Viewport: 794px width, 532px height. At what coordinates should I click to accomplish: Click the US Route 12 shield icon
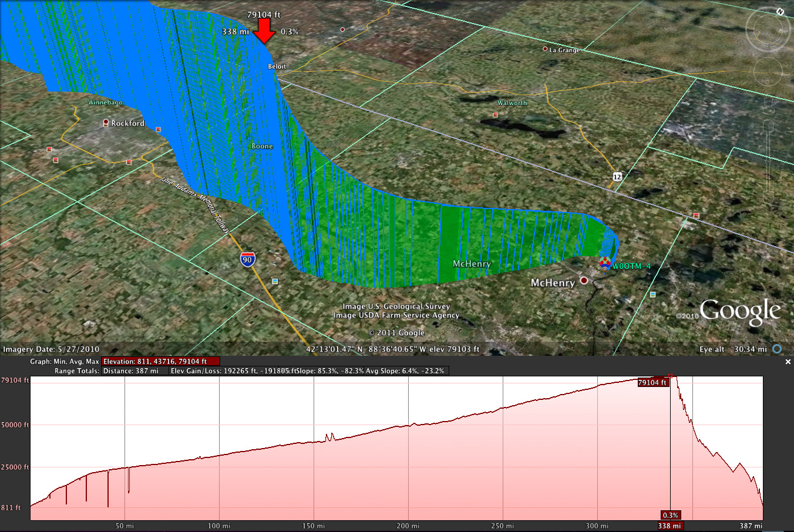pyautogui.click(x=617, y=177)
